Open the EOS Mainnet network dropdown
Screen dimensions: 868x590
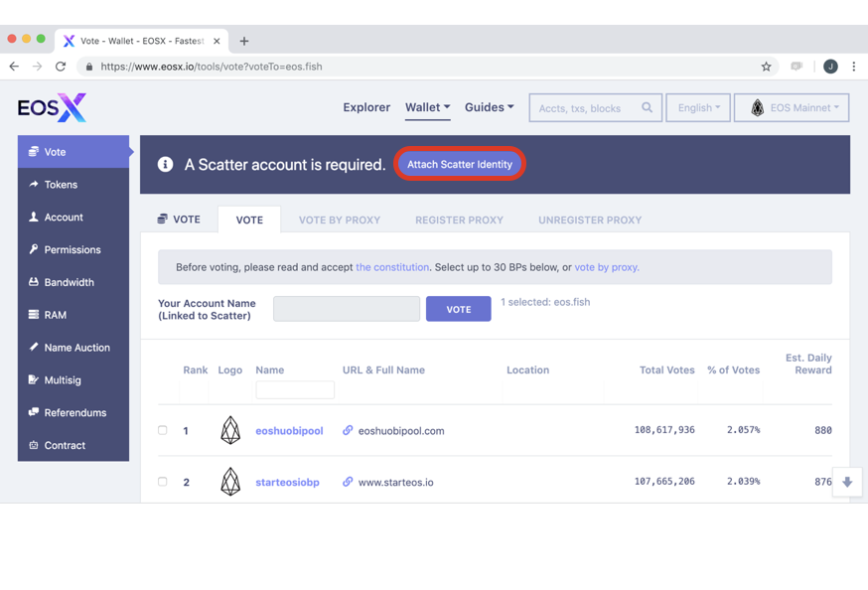792,107
